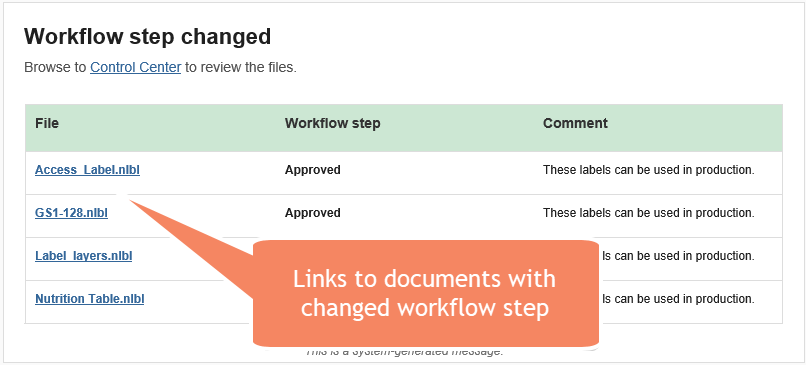The height and width of the screenshot is (365, 806).
Task: Click the partially hidden Label_layers comment
Action: click(678, 256)
